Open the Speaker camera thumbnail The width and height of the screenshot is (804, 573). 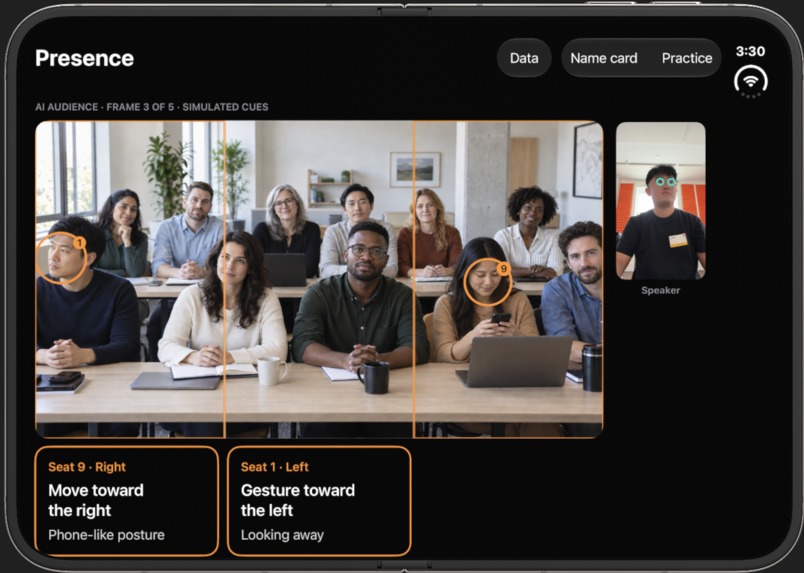coord(660,201)
